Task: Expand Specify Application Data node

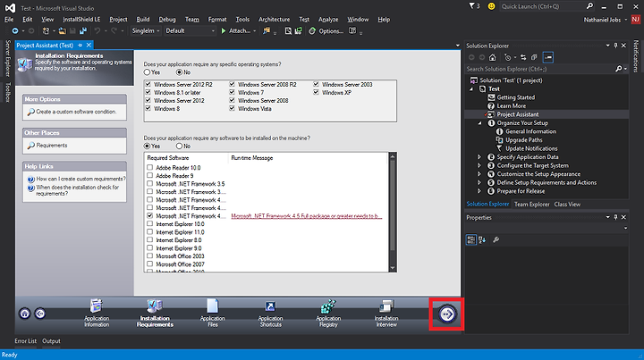Action: tap(479, 157)
